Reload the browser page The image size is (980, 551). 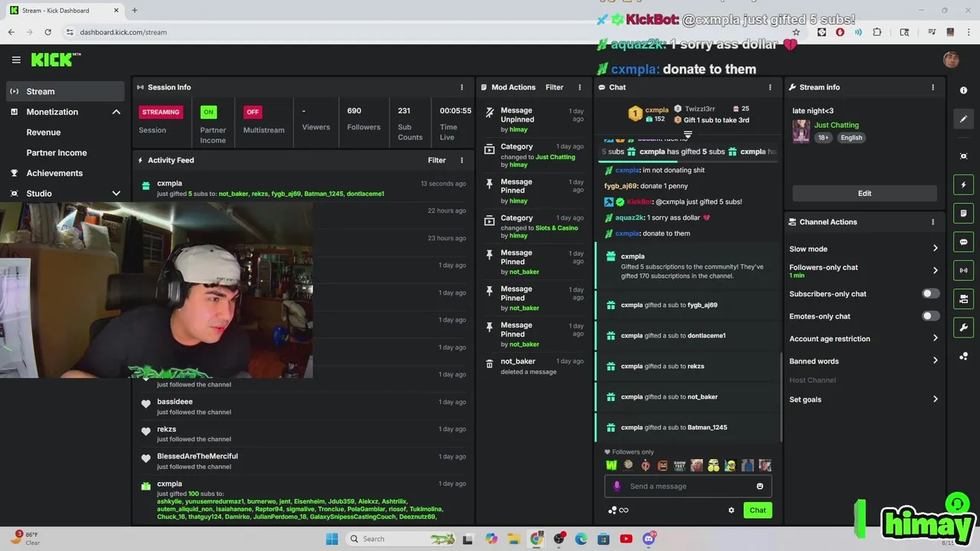[47, 32]
